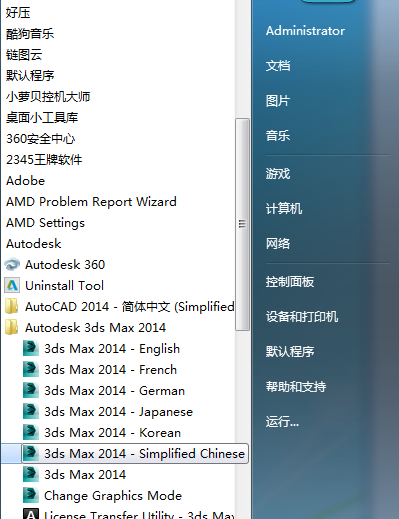Open 设备和打印机
The image size is (399, 519).
pos(302,317)
